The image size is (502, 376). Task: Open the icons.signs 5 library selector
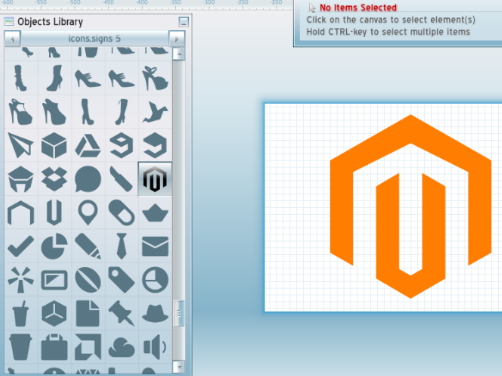95,39
